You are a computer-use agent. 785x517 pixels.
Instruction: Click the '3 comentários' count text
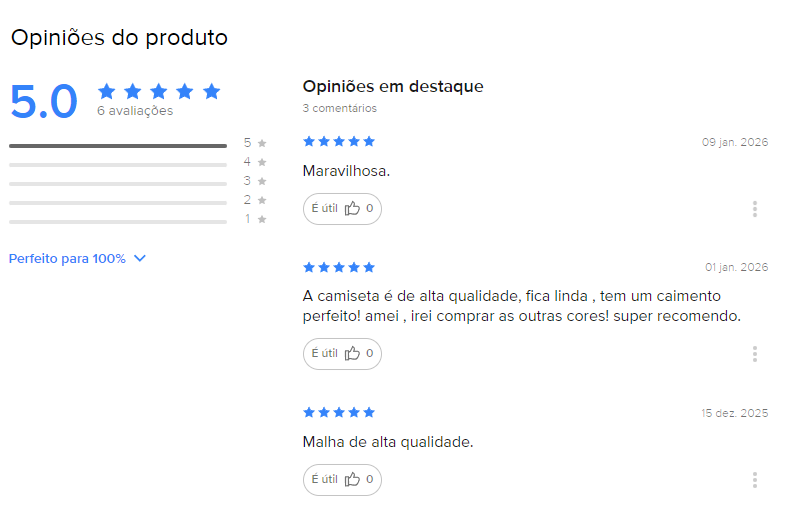tap(340, 108)
